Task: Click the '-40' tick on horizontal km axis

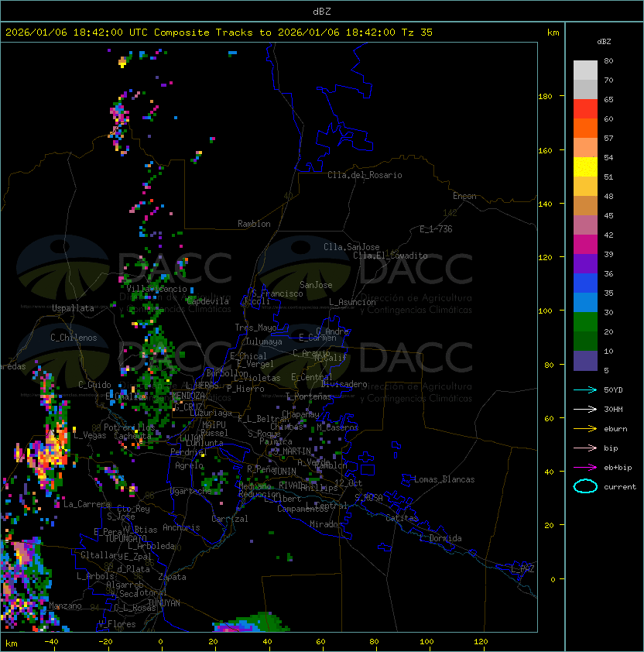Action: (x=51, y=642)
